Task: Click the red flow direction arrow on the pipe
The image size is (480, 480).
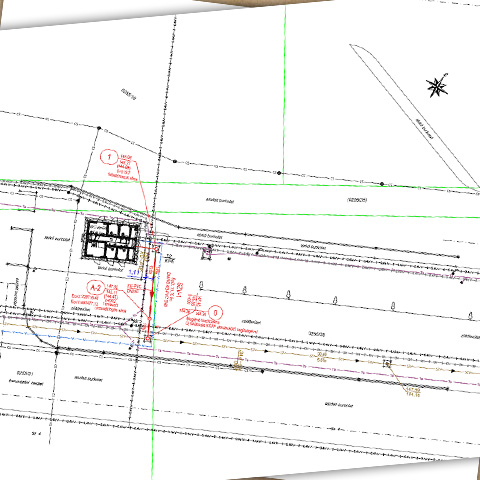Action: pos(152,295)
